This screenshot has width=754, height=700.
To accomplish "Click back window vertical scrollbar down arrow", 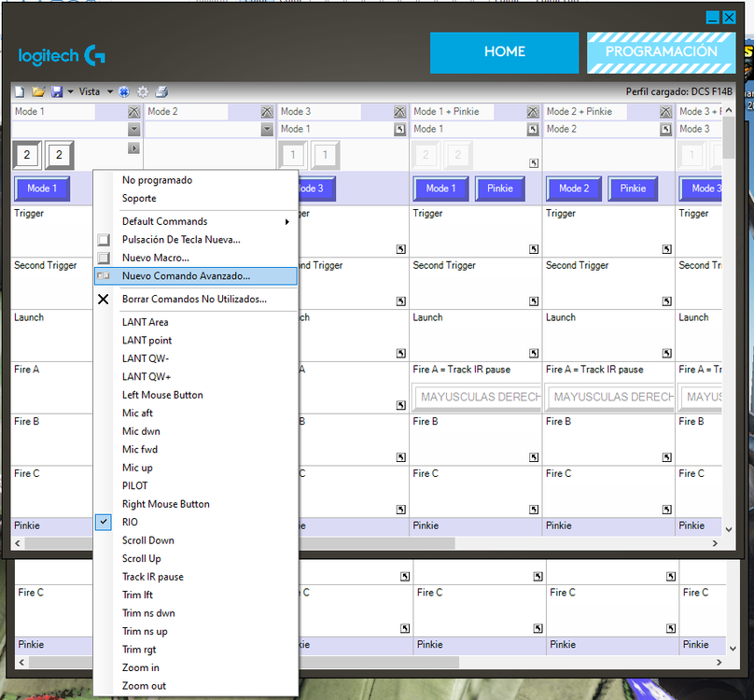I will 733,649.
